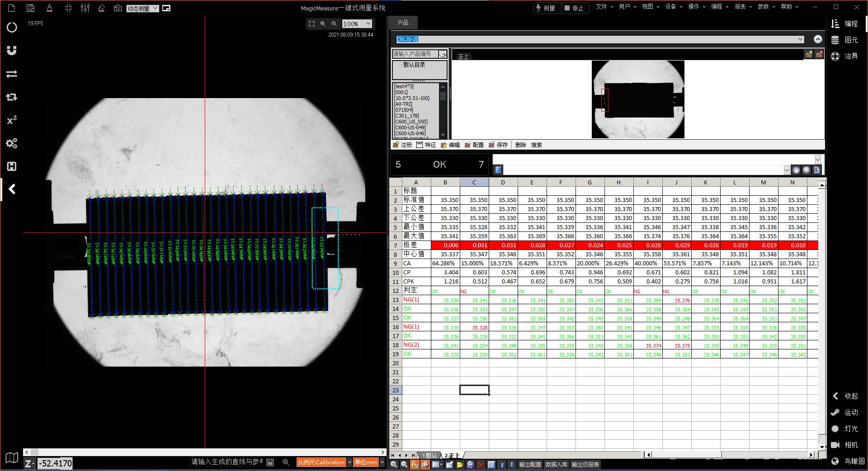Image resolution: width=868 pixels, height=471 pixels.
Task: Click the search icon next to product number field
Action: click(443, 54)
